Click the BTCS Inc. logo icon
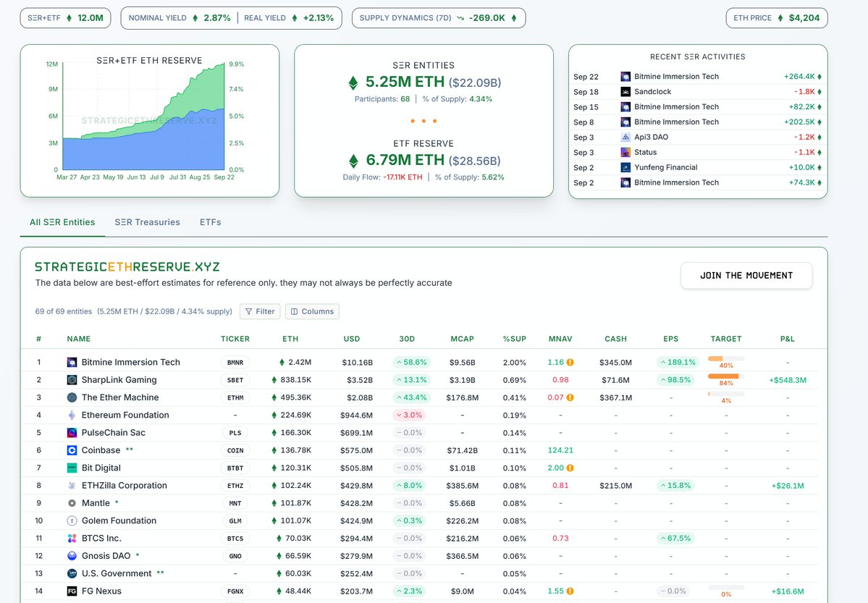Screen dimensions: 868x603 tap(72, 539)
